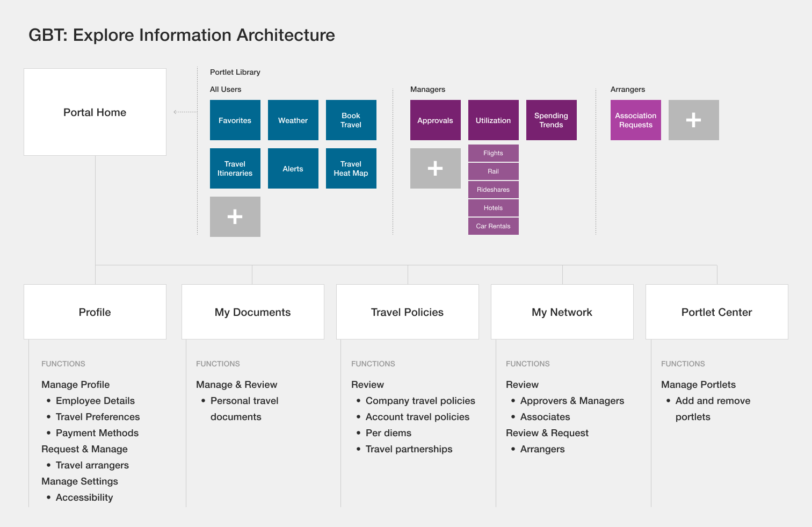Image resolution: width=812 pixels, height=527 pixels.
Task: Choose Hotels under Utilization
Action: 494,208
